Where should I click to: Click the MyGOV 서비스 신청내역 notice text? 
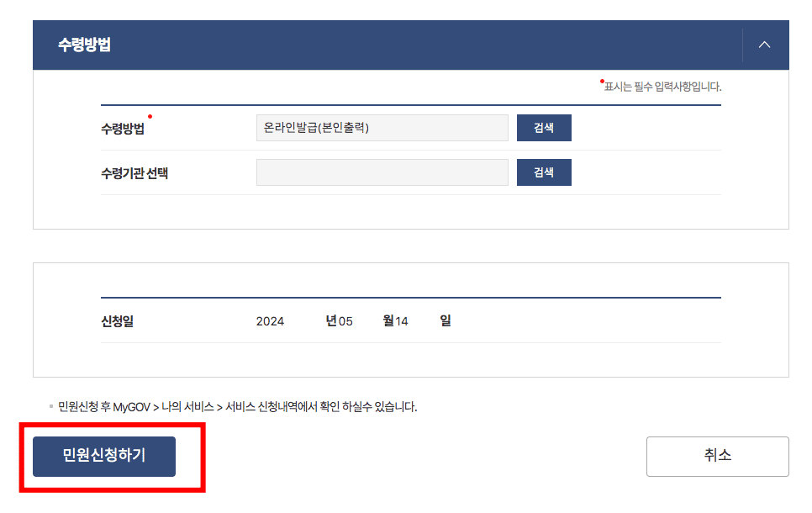(237, 407)
